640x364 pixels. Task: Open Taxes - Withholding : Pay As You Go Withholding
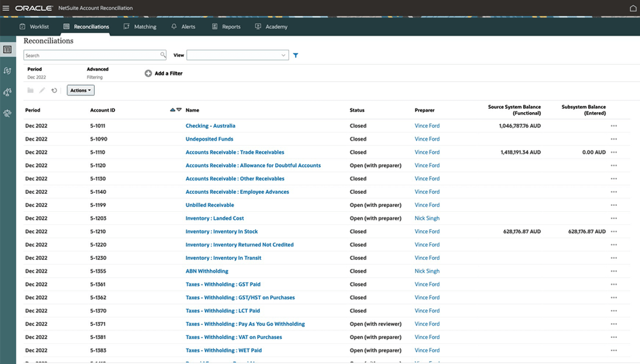[x=246, y=324]
